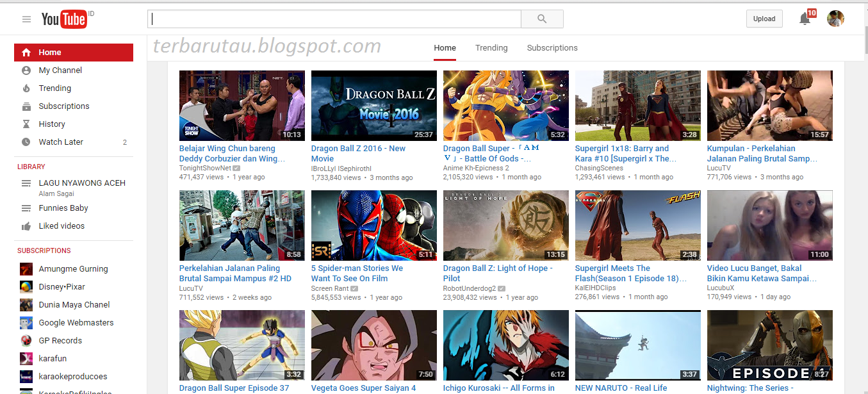The width and height of the screenshot is (868, 394).
Task: Open Dragon Ball Z 2016 - New Movie title
Action: pos(359,154)
